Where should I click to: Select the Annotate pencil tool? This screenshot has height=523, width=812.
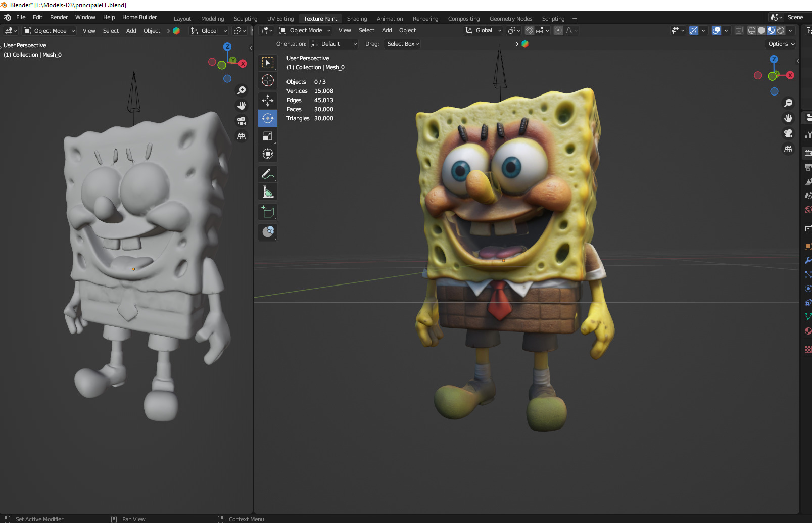pos(268,174)
